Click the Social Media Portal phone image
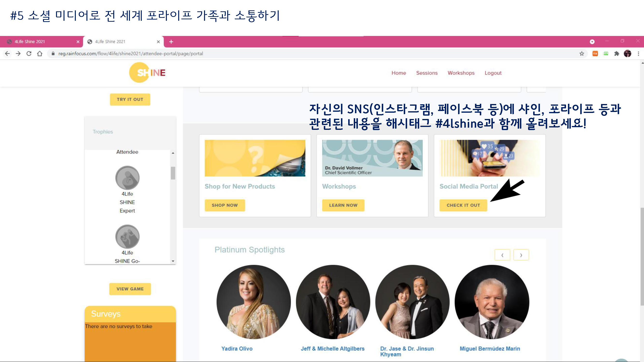Screen dimensions: 644x362 (x=489, y=158)
